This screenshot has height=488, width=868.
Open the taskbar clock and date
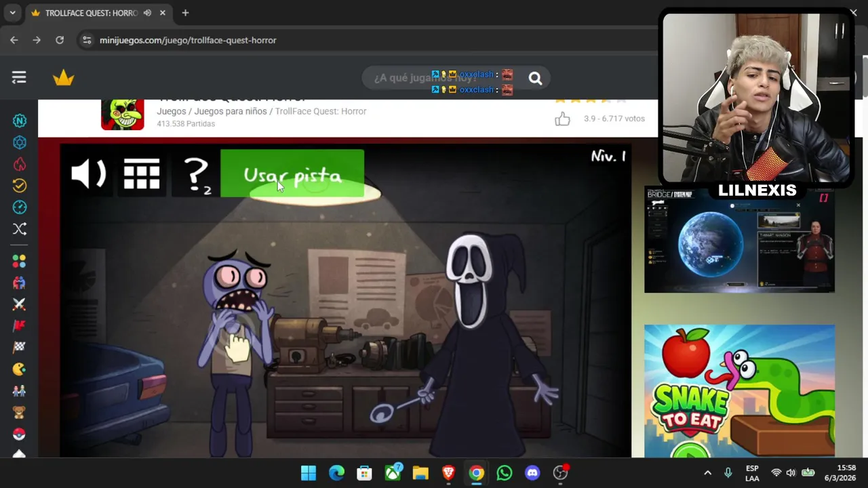840,473
